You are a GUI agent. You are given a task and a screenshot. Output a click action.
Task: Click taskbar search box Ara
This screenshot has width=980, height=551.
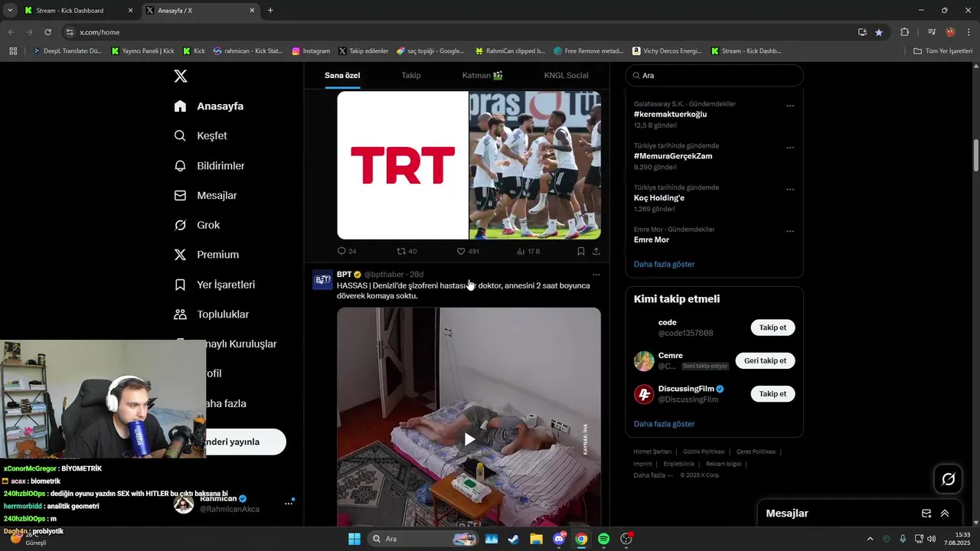point(423,539)
